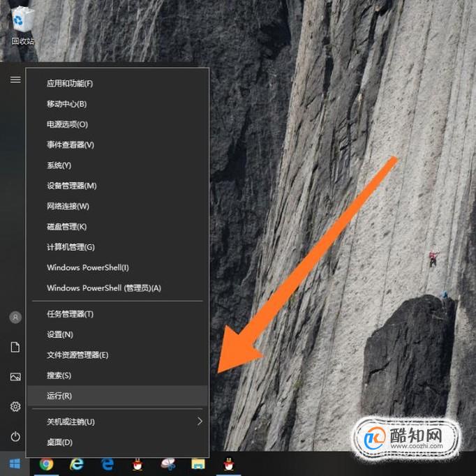Launch Microsoft Edge from the taskbar
This screenshot has width=476, height=476.
[107, 464]
